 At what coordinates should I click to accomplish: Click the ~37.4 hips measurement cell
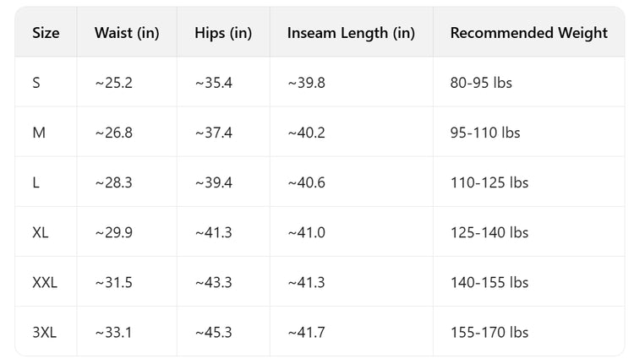click(x=213, y=133)
